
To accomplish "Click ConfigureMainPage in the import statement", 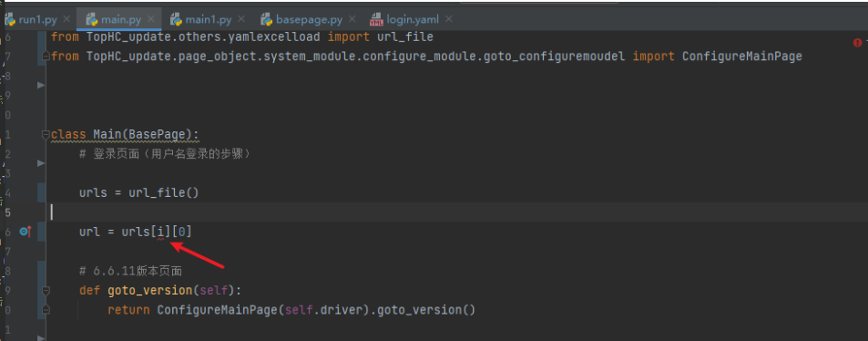I will (741, 57).
